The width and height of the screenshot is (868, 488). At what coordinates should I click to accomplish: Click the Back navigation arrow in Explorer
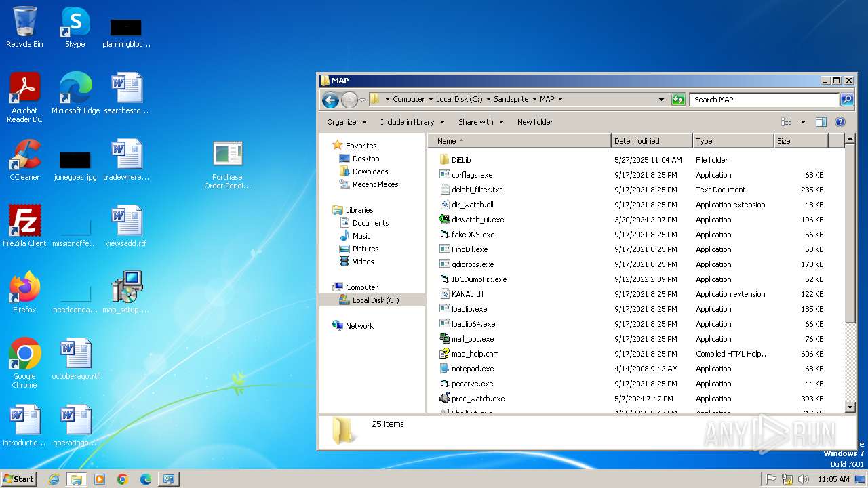[x=330, y=100]
